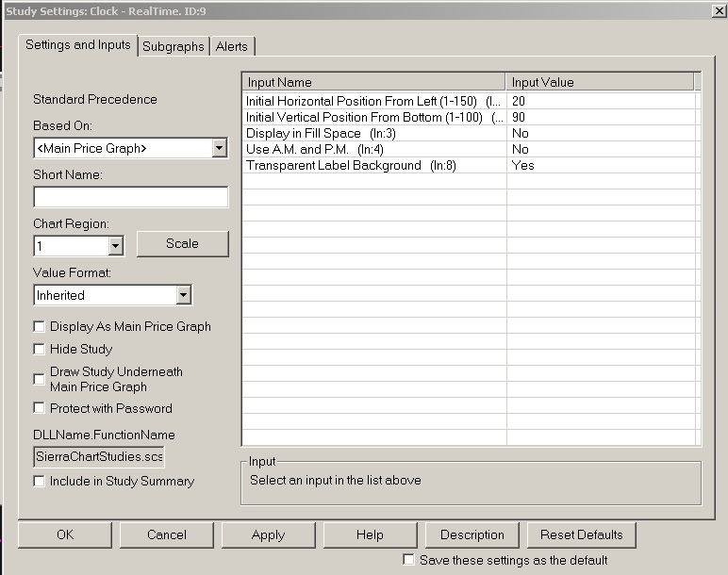
Task: Click the Short Name input field
Action: [130, 197]
